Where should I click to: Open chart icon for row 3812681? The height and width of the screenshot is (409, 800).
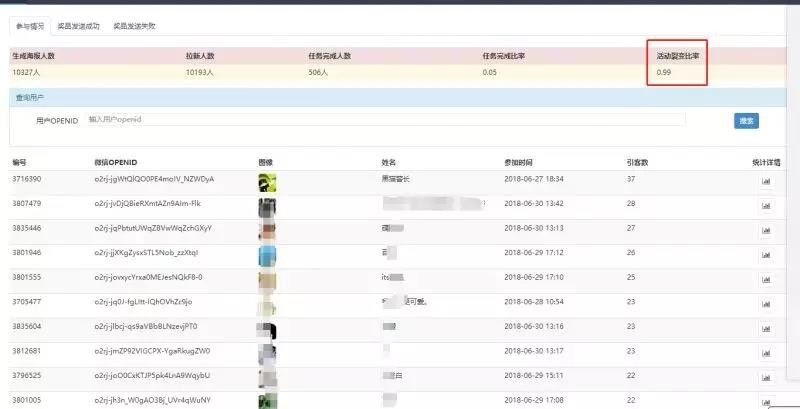(x=765, y=353)
